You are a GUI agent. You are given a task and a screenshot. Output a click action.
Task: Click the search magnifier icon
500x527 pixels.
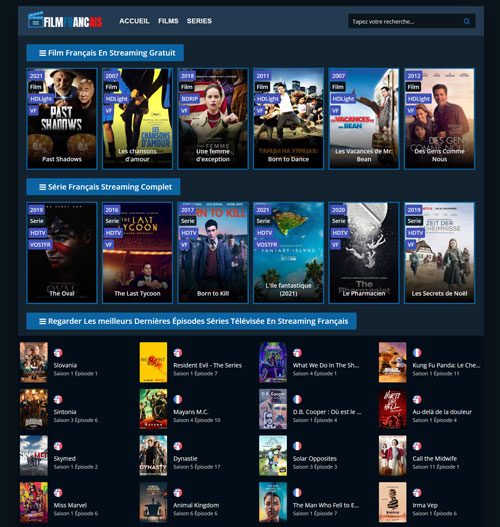467,22
